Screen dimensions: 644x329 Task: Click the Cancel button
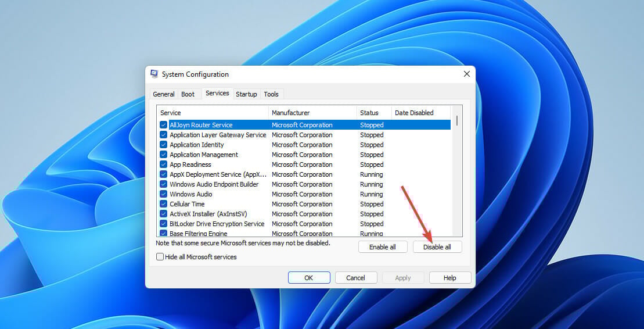pos(355,278)
